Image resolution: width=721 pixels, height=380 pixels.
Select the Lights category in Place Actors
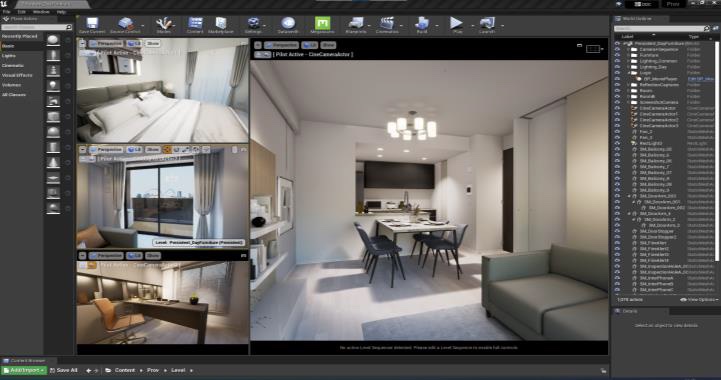(9, 56)
